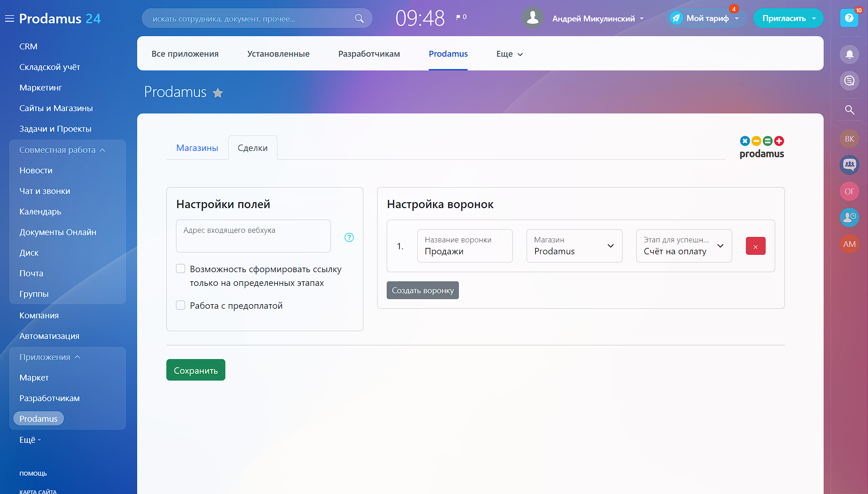Collapse the Совместная работа section
Image resolution: width=868 pixels, height=494 pixels.
pyautogui.click(x=62, y=150)
